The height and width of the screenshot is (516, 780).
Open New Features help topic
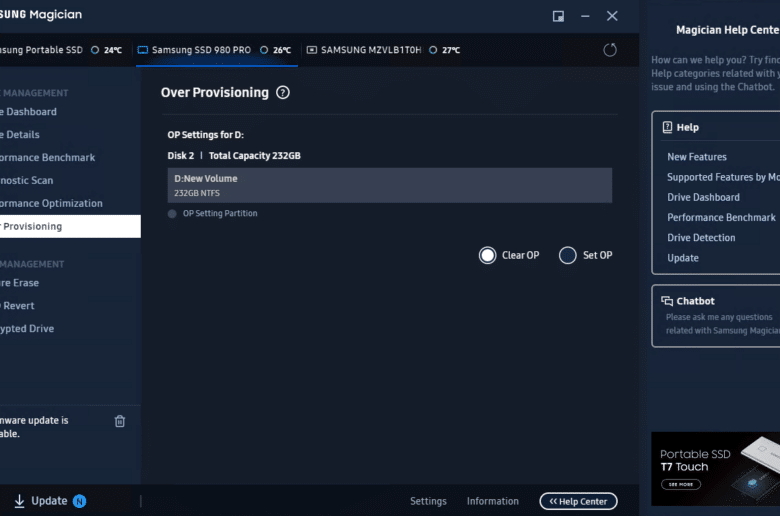click(x=697, y=157)
